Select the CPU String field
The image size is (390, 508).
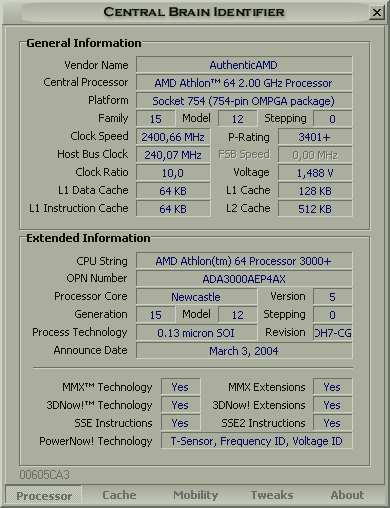pyautogui.click(x=244, y=261)
